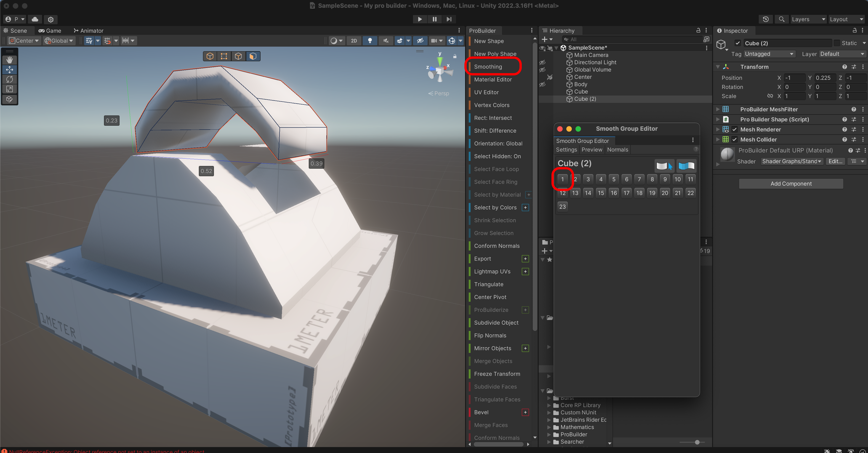Select the Rotate tool
Viewport: 868px width, 453px height.
tap(9, 79)
